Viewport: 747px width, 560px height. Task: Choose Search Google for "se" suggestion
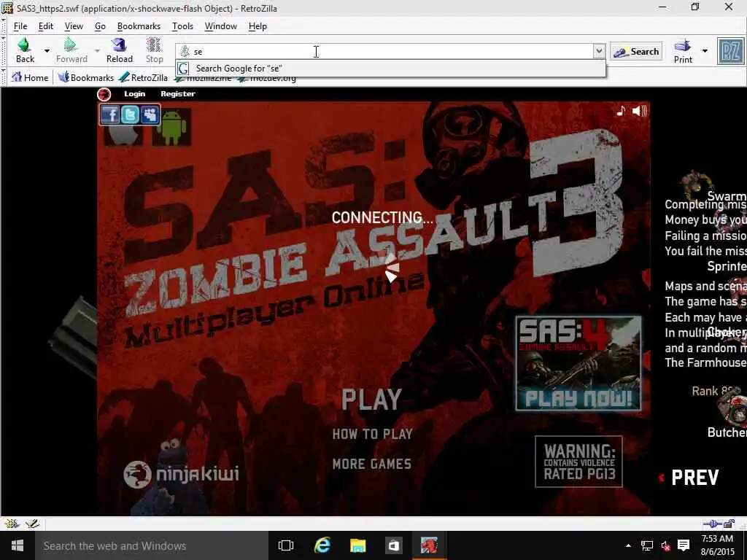tap(391, 69)
